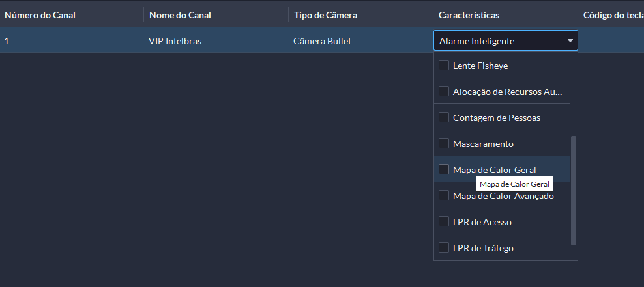Screen dimensions: 644x287
Task: Check the Alocação de Recursos option
Action: (x=444, y=91)
